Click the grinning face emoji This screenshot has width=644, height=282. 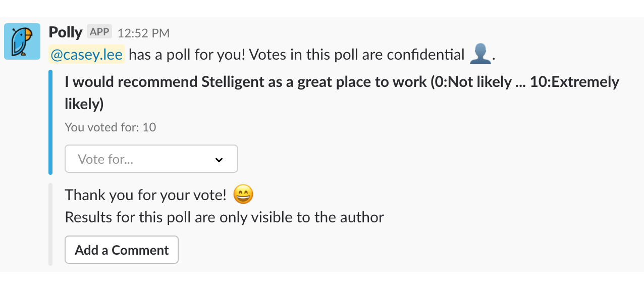pyautogui.click(x=243, y=195)
